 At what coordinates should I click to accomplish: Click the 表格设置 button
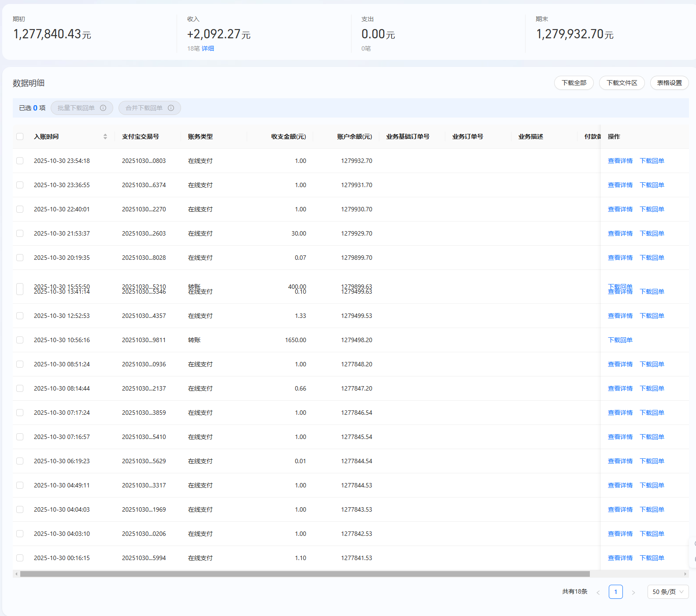tap(669, 83)
